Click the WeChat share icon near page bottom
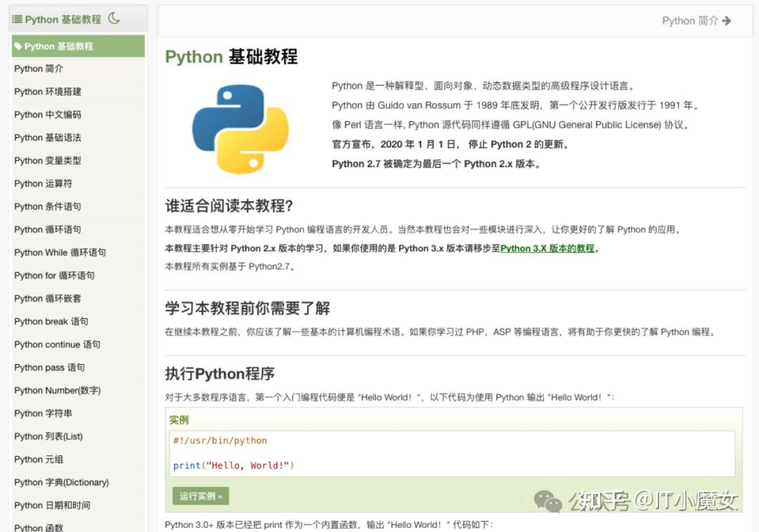Image resolution: width=759 pixels, height=532 pixels. [x=547, y=500]
